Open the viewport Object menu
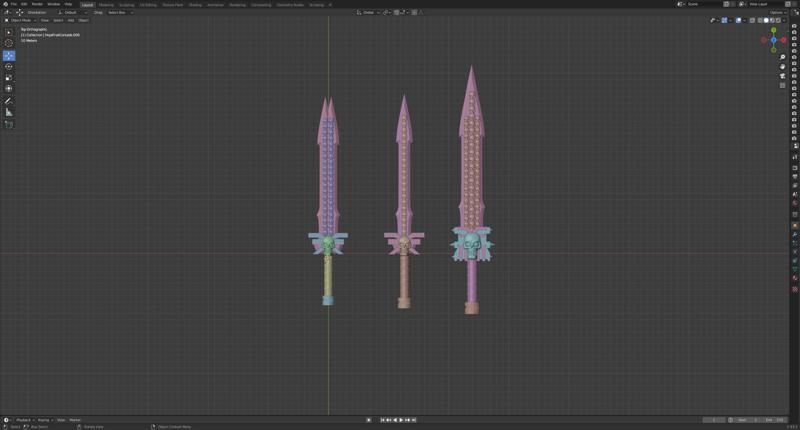 pyautogui.click(x=84, y=20)
